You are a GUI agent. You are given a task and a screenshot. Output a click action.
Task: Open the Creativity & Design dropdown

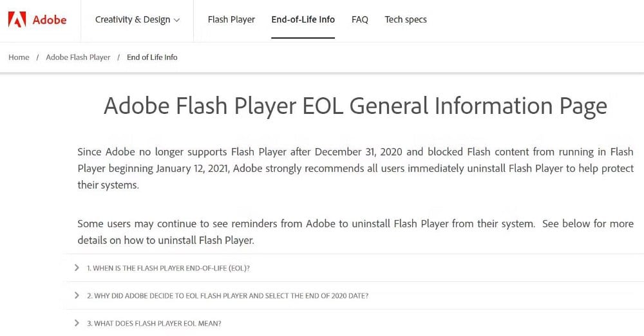click(137, 19)
